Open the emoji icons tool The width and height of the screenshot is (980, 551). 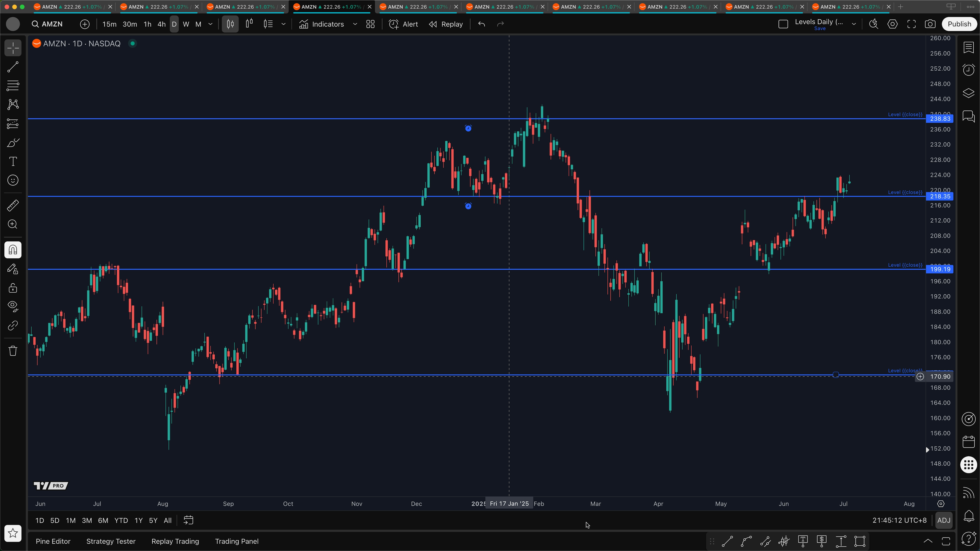click(x=13, y=180)
